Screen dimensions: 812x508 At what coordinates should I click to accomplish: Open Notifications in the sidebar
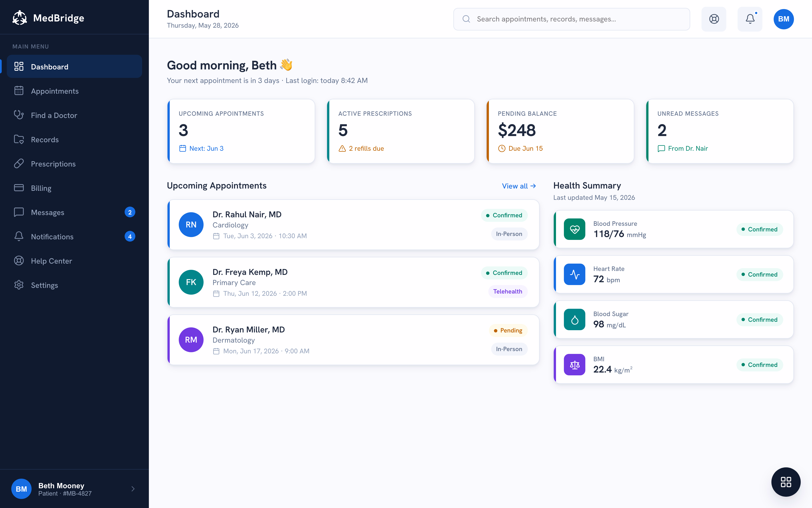(x=74, y=237)
